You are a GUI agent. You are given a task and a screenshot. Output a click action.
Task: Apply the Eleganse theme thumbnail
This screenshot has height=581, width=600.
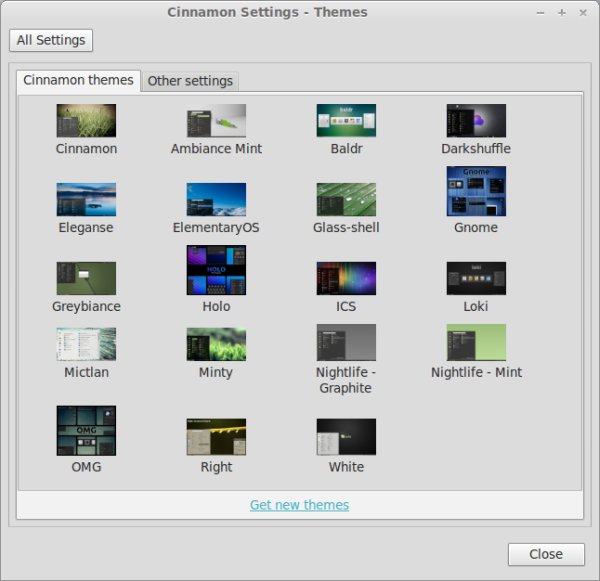86,199
